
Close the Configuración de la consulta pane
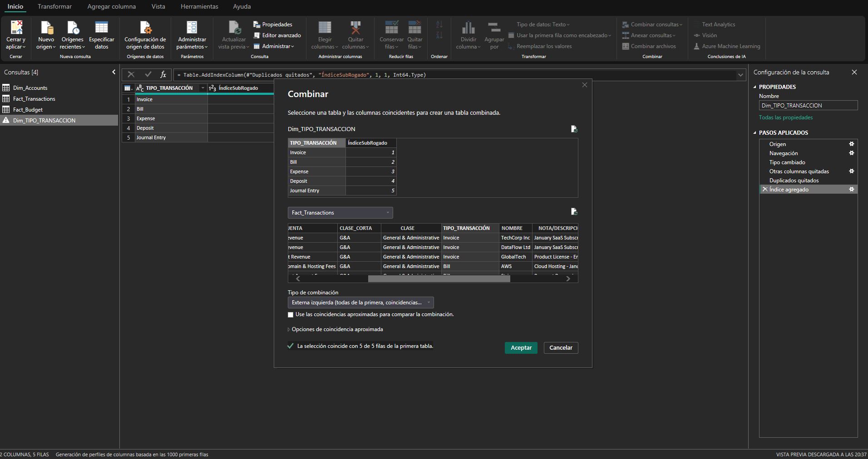tap(854, 72)
